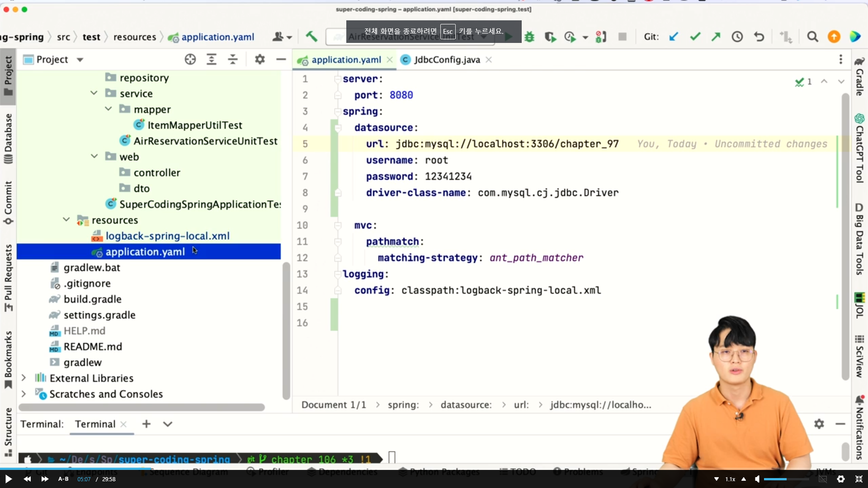Click the Project tree horizontal scrollbar
868x488 pixels.
pos(142,407)
